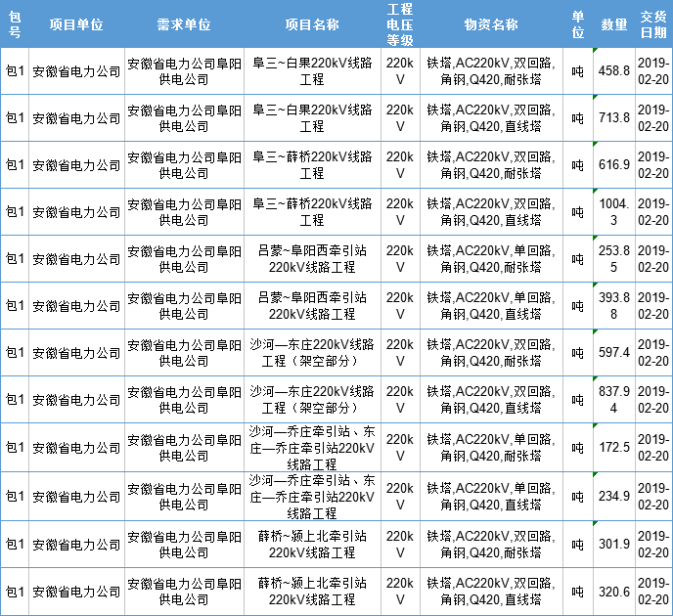Select project name in the 616.9 row
Screen dimensions: 673x616
312,164
